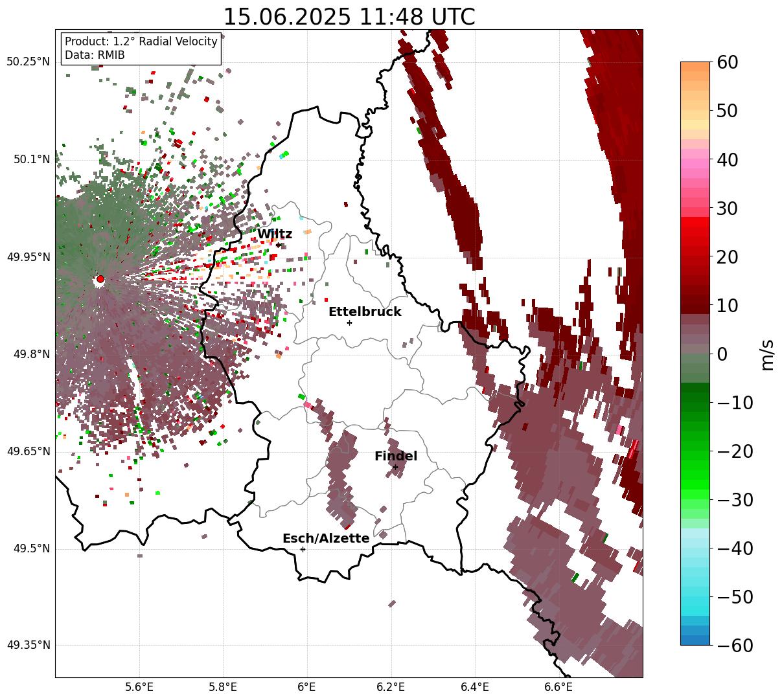This screenshot has width=782, height=700.
Task: Pick the bright red color near 25 m/s
Action: (x=695, y=232)
